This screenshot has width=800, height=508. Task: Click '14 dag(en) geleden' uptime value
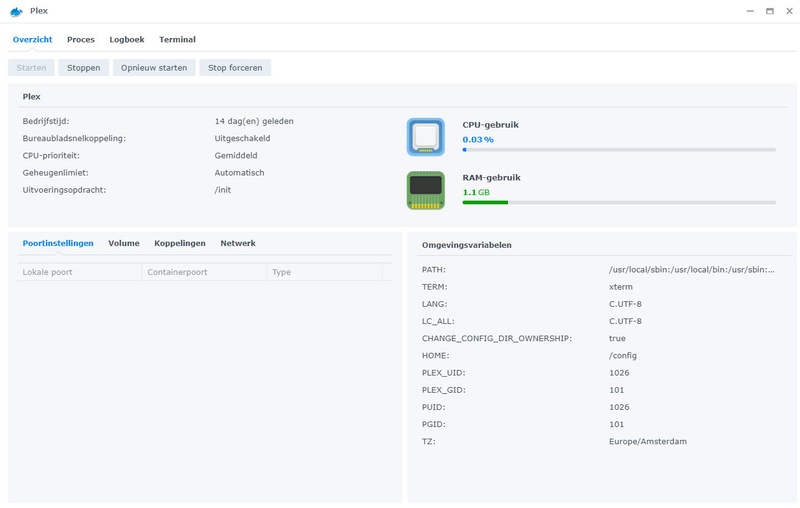[x=254, y=121]
